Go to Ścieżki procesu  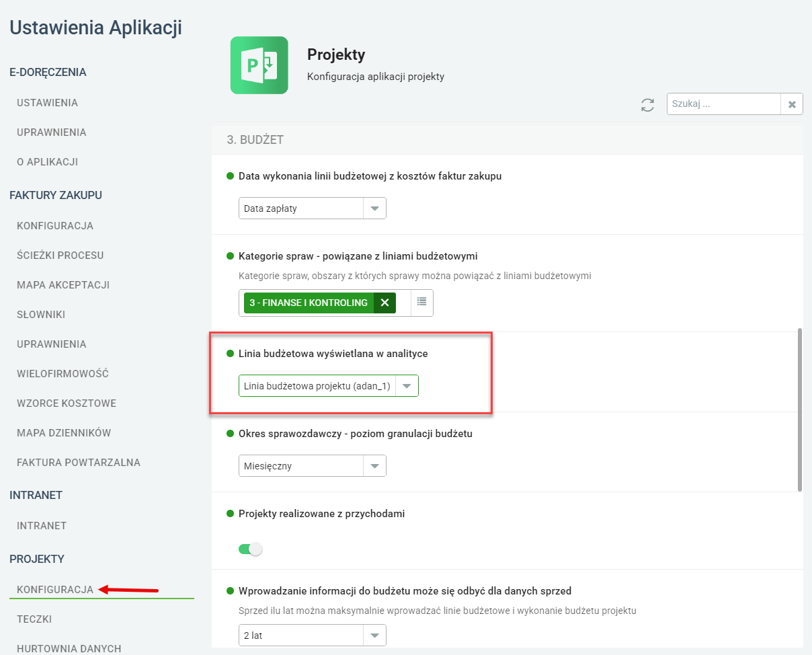pos(60,256)
